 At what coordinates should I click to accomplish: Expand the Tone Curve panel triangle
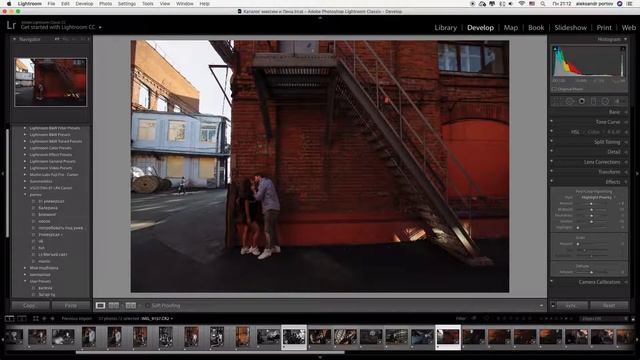pos(626,122)
